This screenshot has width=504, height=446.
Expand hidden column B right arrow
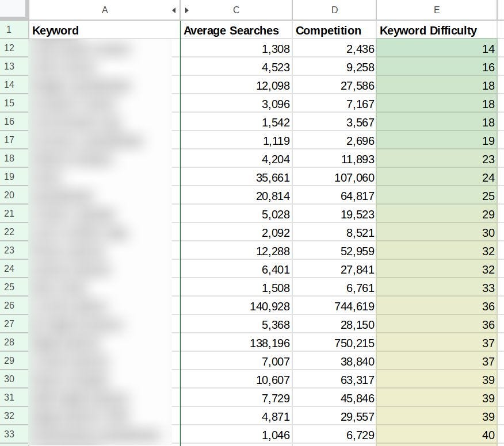[186, 10]
